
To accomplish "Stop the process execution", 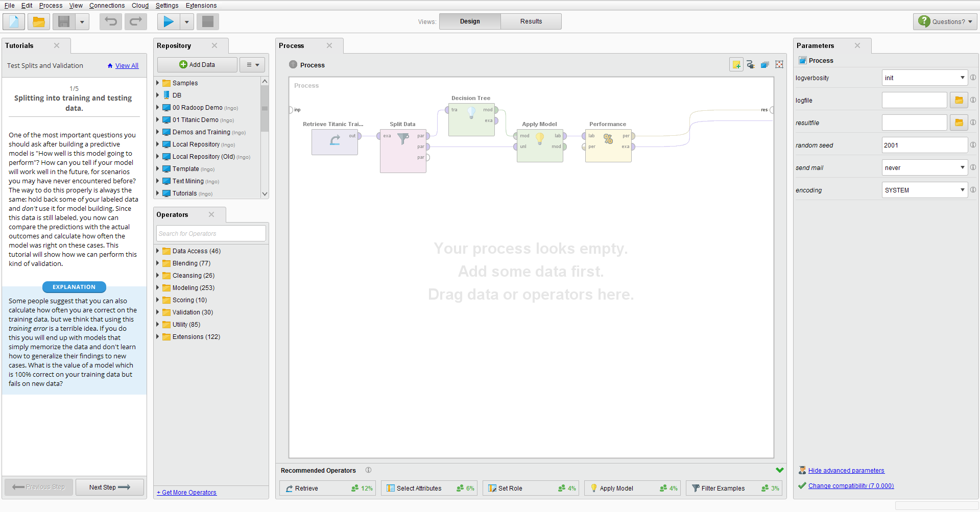I will point(208,21).
